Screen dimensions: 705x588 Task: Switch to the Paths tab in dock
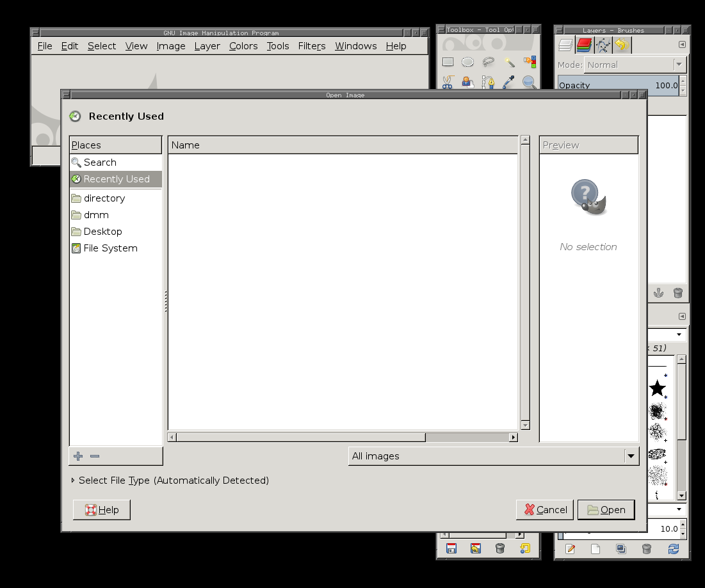click(x=603, y=45)
